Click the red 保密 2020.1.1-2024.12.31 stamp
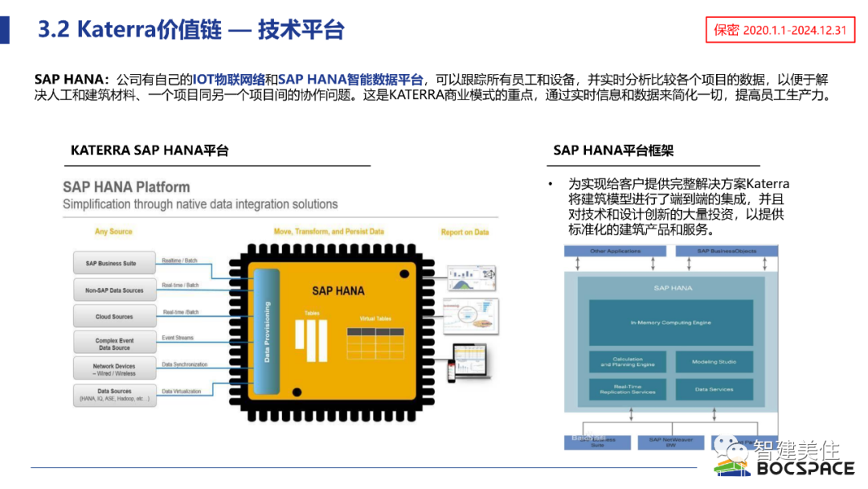Viewport: 868px width, 489px height. pos(780,30)
